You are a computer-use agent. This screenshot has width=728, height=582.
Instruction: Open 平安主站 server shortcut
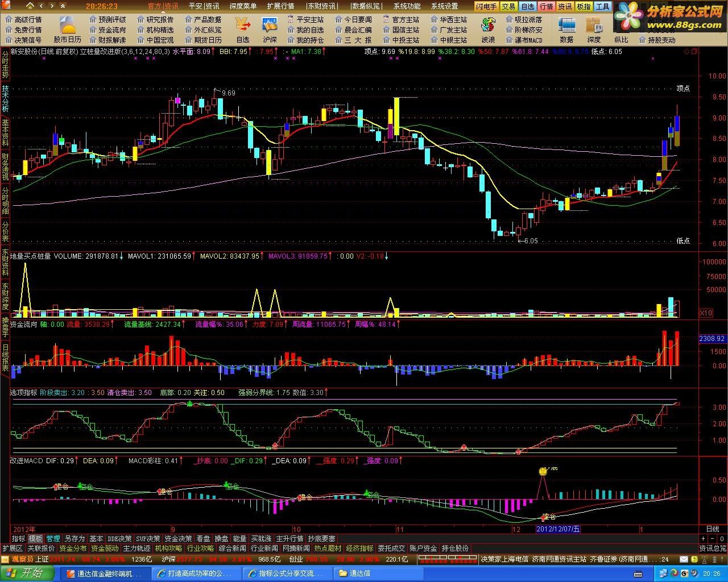click(x=305, y=20)
